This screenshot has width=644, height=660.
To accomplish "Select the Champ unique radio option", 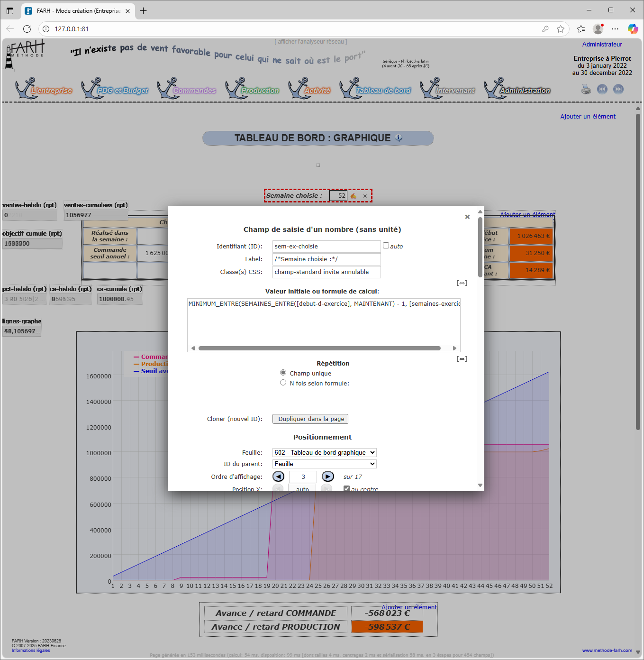I will pos(283,373).
